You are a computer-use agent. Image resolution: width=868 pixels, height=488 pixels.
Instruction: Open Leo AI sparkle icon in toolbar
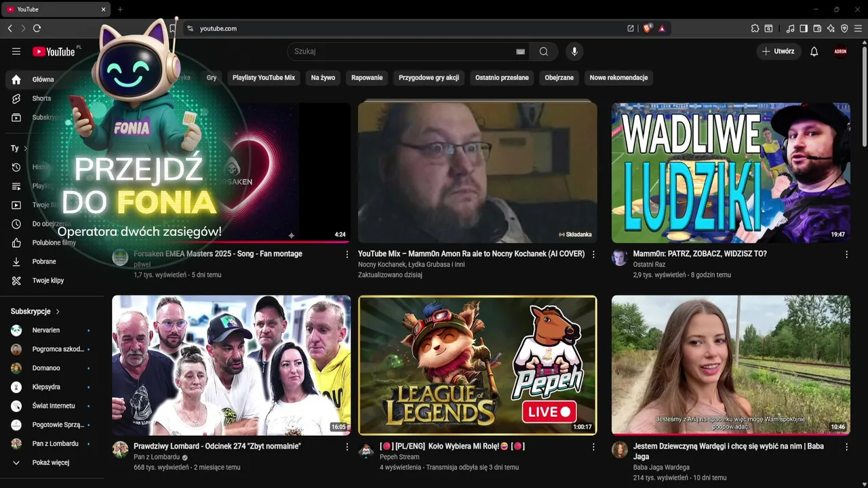(x=831, y=28)
